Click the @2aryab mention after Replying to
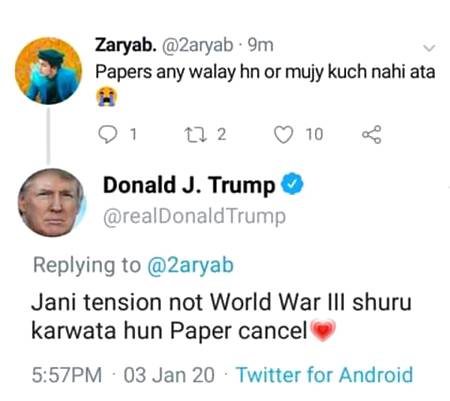Viewport: 450px width, 401px height. click(x=190, y=265)
